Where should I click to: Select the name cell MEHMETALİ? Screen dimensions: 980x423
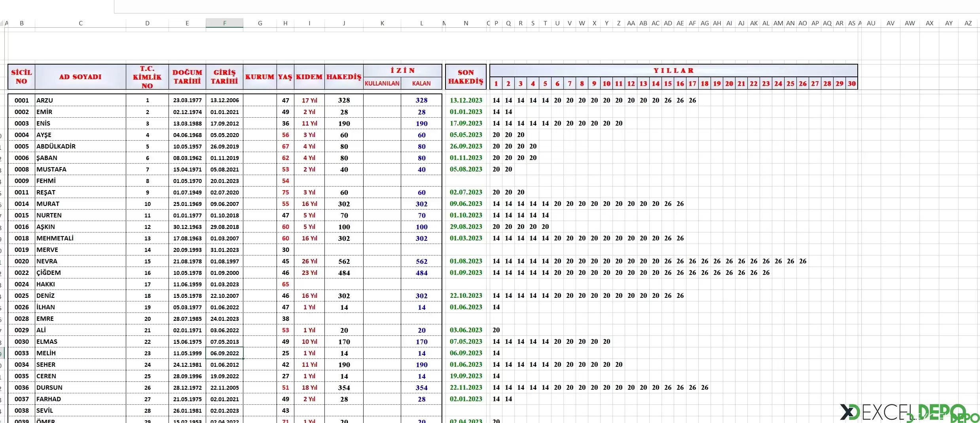click(x=80, y=238)
